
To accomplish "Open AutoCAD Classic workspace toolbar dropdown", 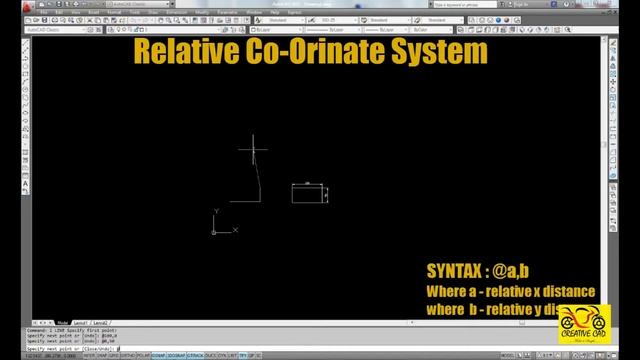I will (55, 30).
